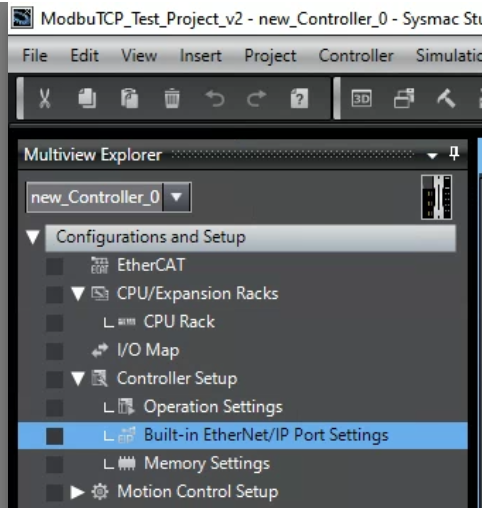
Task: Click the color box beside Built-in EtherNet/IP Port Settings
Action: (x=54, y=436)
